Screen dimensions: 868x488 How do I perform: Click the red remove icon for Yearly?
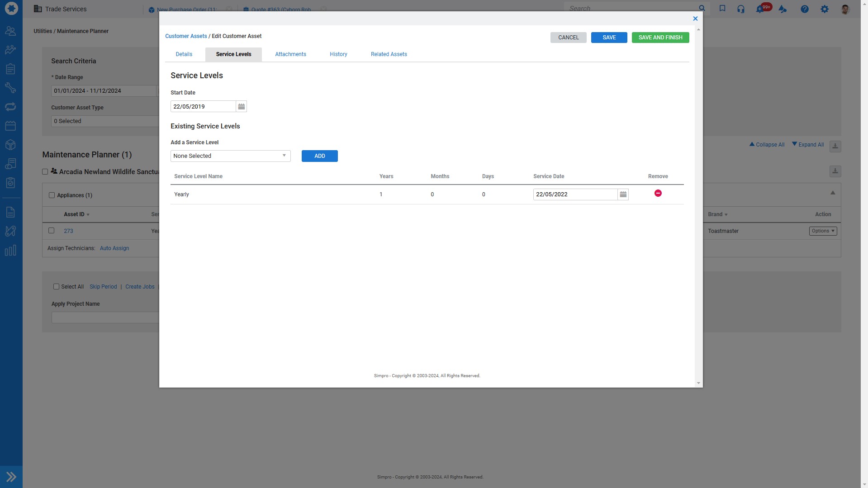(658, 194)
